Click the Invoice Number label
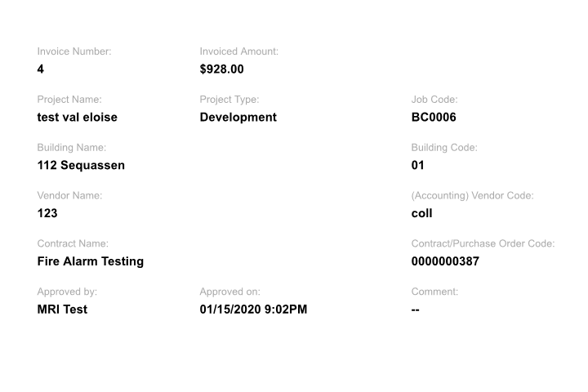Viewport: 588px width, 392px height. click(x=74, y=51)
